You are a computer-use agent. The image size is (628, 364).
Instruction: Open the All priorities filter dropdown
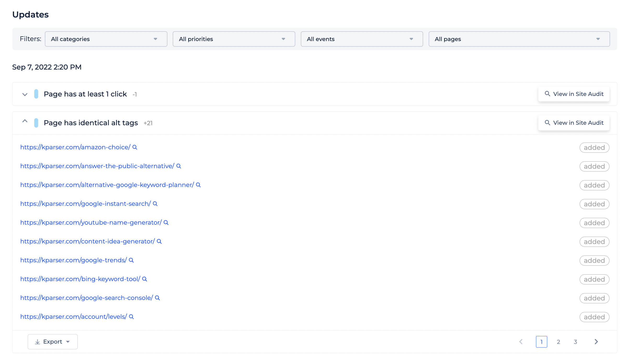(234, 39)
